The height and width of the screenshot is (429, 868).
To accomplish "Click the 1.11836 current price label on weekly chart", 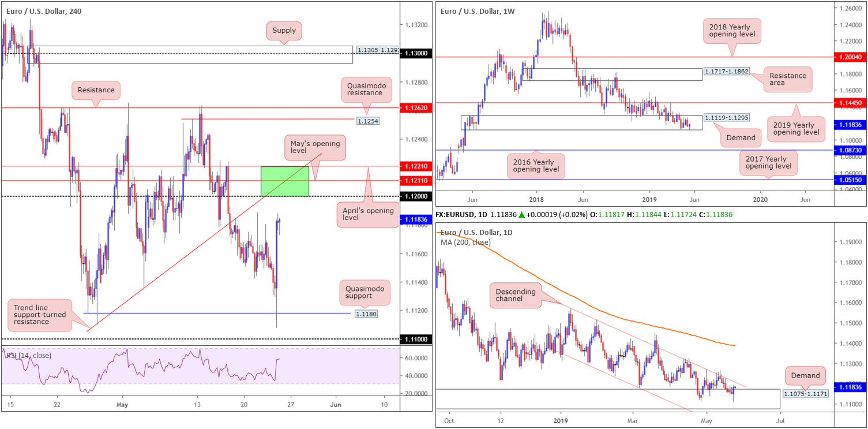I will click(850, 124).
